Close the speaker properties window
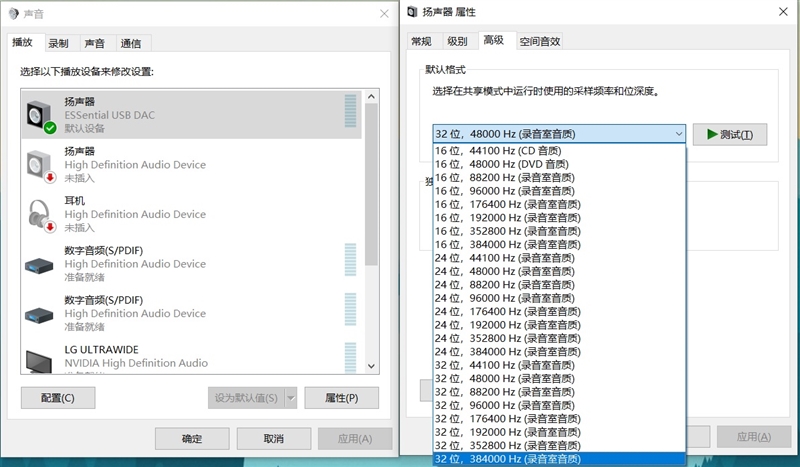The height and width of the screenshot is (467, 800). (x=783, y=12)
